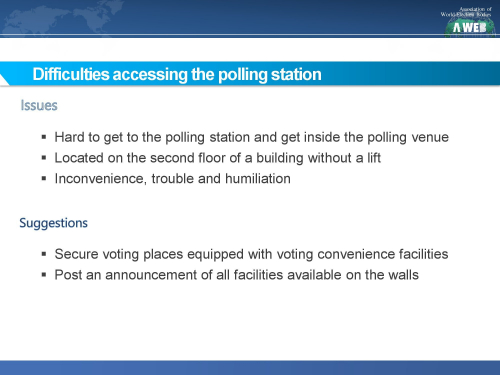Viewport: 500px width, 375px height.
Task: Select the slide title 'Difficulties accessing the polling station'
Action: (x=177, y=74)
